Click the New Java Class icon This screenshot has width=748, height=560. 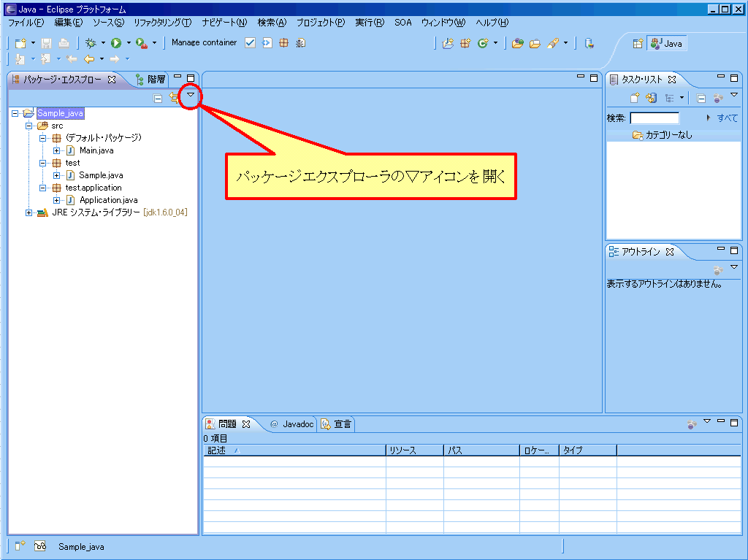tap(483, 43)
